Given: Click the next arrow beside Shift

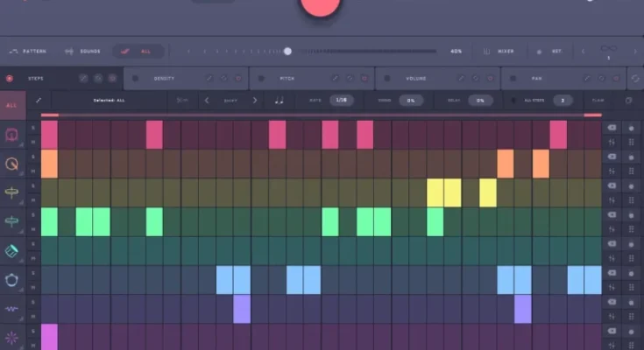Looking at the screenshot, I should pos(255,101).
